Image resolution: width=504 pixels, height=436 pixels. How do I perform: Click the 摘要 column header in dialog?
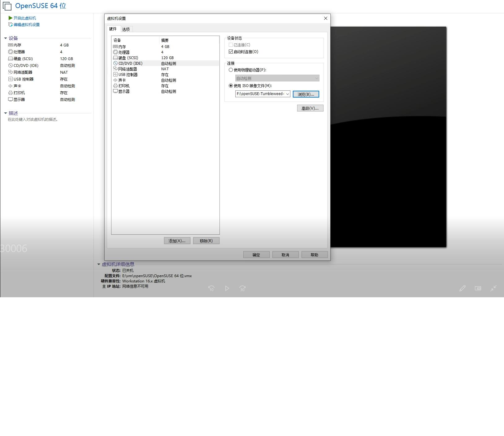pos(189,40)
